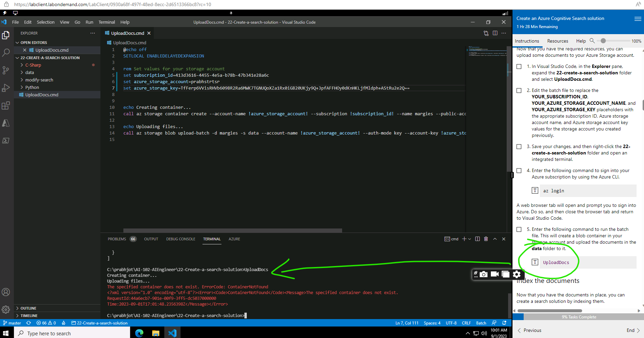The image size is (644, 338).
Task: Click the editor horizontal scrollbar
Action: tap(233, 231)
